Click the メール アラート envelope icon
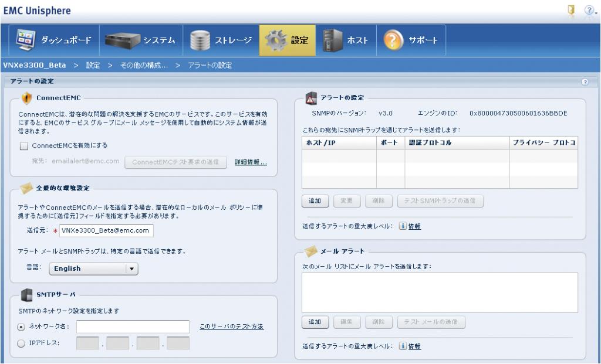 [311, 251]
